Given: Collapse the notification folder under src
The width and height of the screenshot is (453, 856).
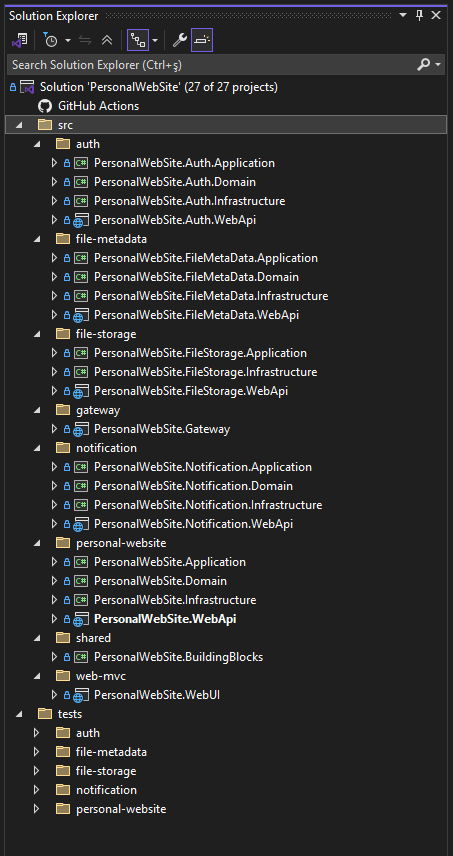Looking at the screenshot, I should [x=37, y=448].
